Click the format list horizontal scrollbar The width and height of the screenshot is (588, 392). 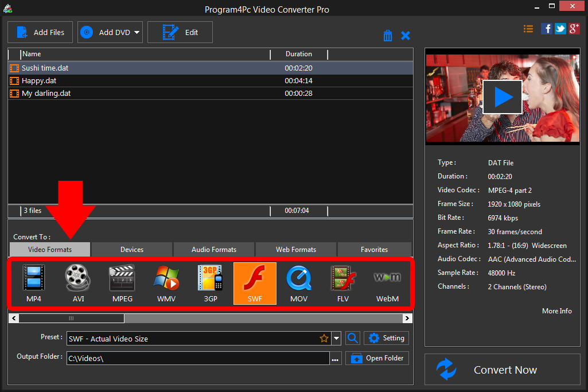pos(71,318)
